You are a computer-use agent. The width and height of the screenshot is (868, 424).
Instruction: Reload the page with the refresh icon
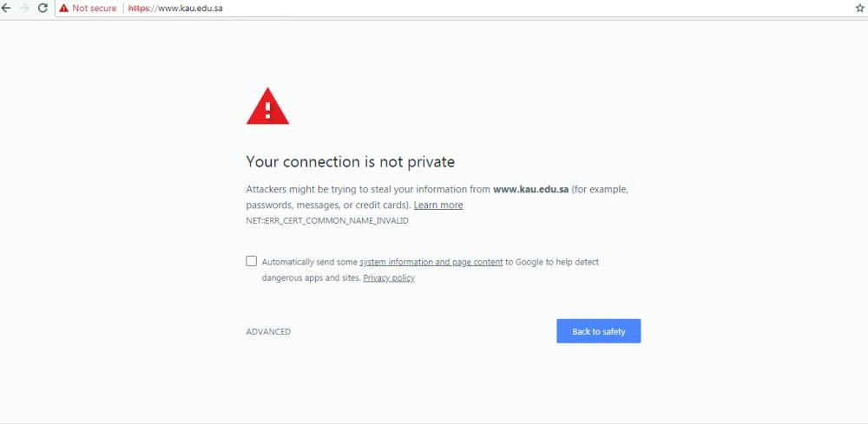42,8
